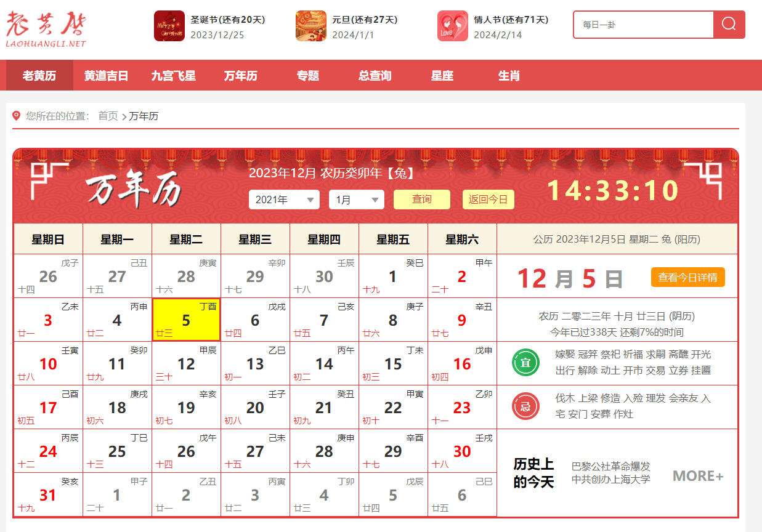The width and height of the screenshot is (762, 532).
Task: Click the location pin icon in breadcrumb
Action: tap(16, 115)
